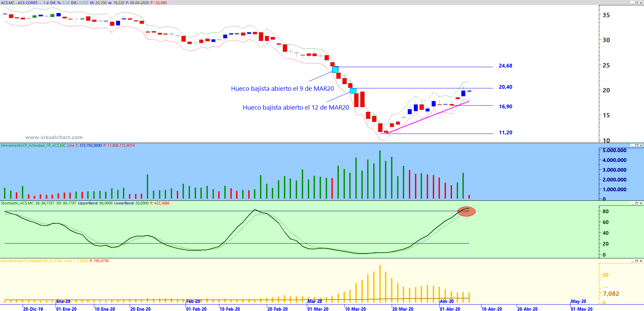
Task: Click the 'LowerBand: 20,0000' parameter
Action: coord(131,203)
